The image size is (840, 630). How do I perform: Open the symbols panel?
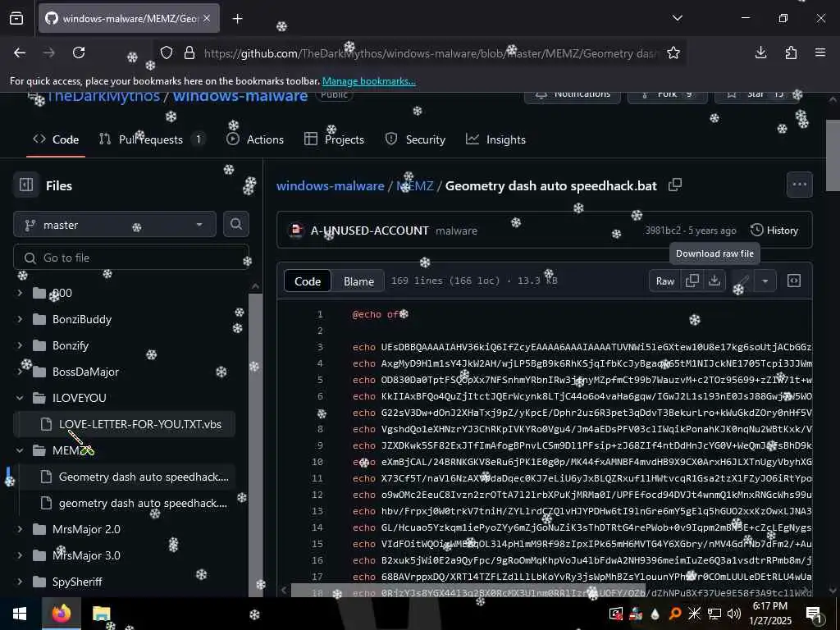(x=794, y=281)
